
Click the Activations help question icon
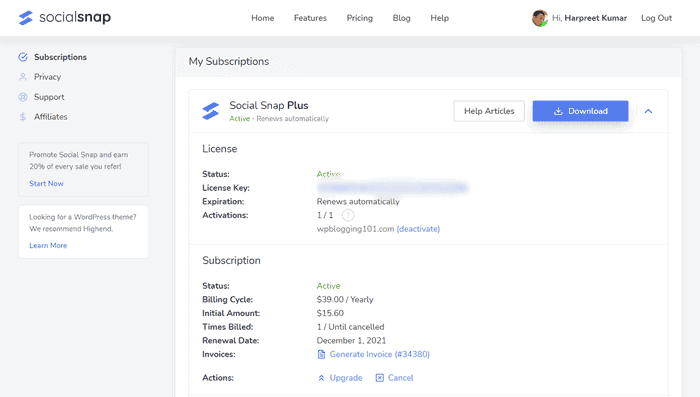tap(348, 215)
